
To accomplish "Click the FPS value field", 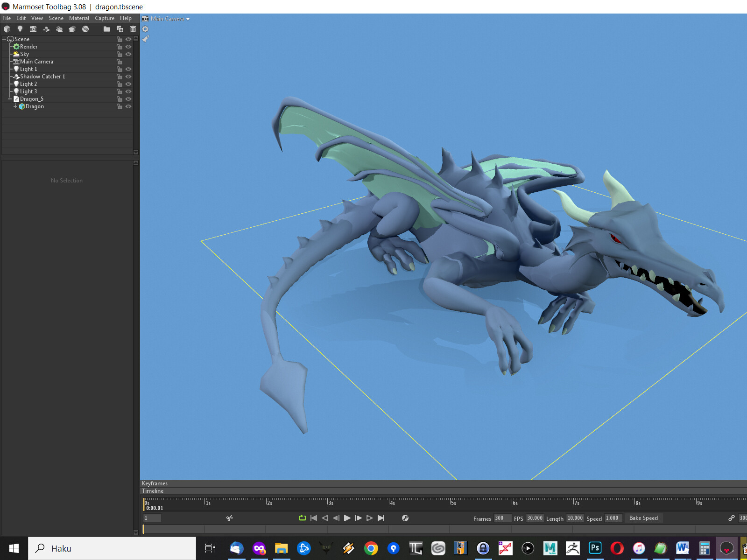I will [535, 518].
